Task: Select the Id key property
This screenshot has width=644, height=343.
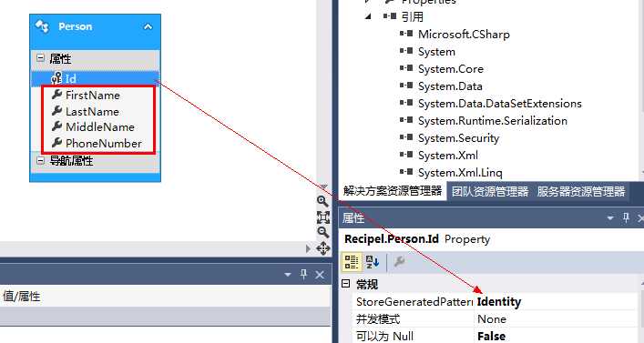Action: coord(95,78)
